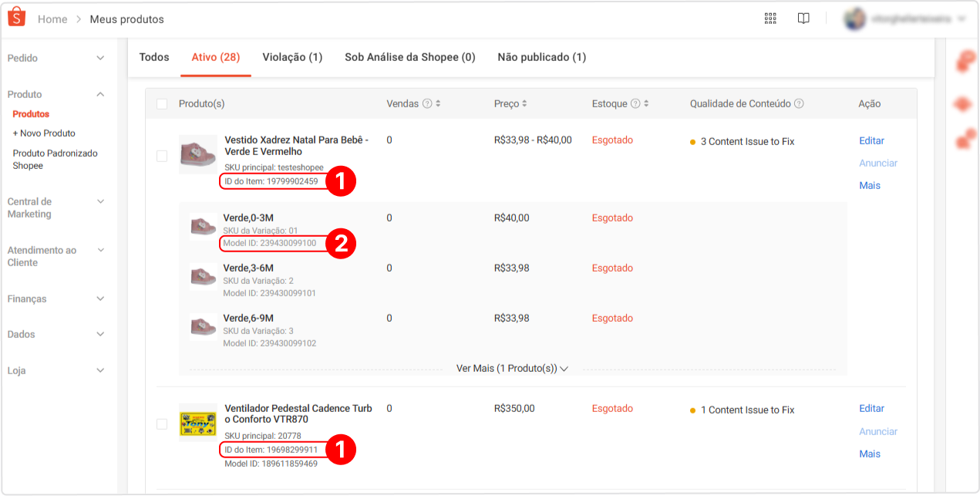Click top red floating icon on right panel
Viewport: 980px width, 496px height.
(964, 61)
